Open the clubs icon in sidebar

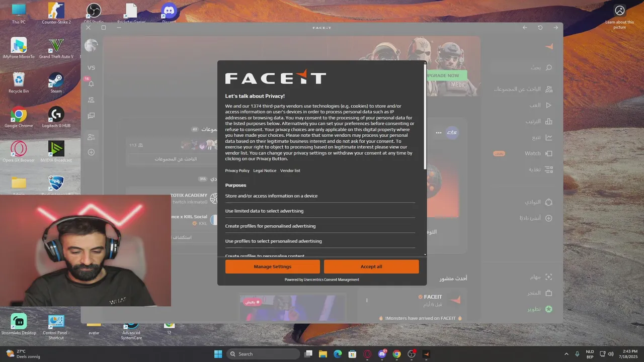tap(549, 202)
